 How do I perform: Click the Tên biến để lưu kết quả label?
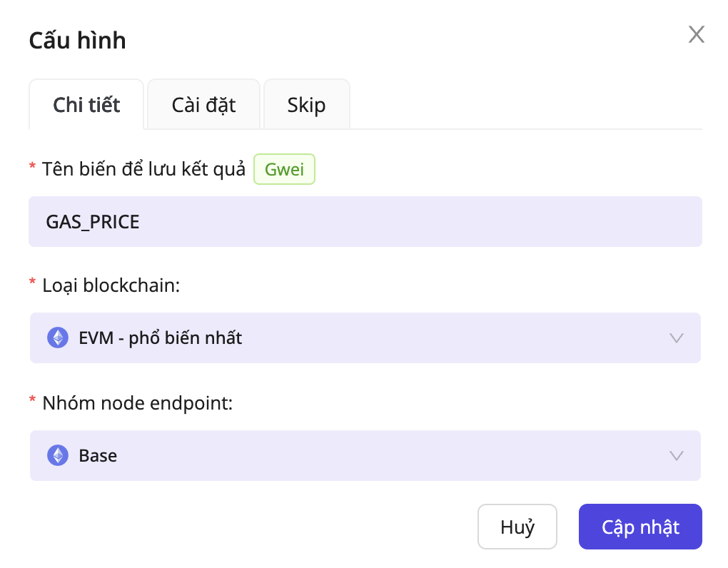tap(143, 170)
